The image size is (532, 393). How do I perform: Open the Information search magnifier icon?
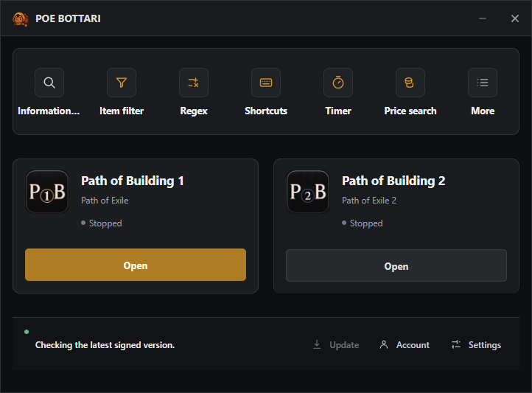pos(49,83)
